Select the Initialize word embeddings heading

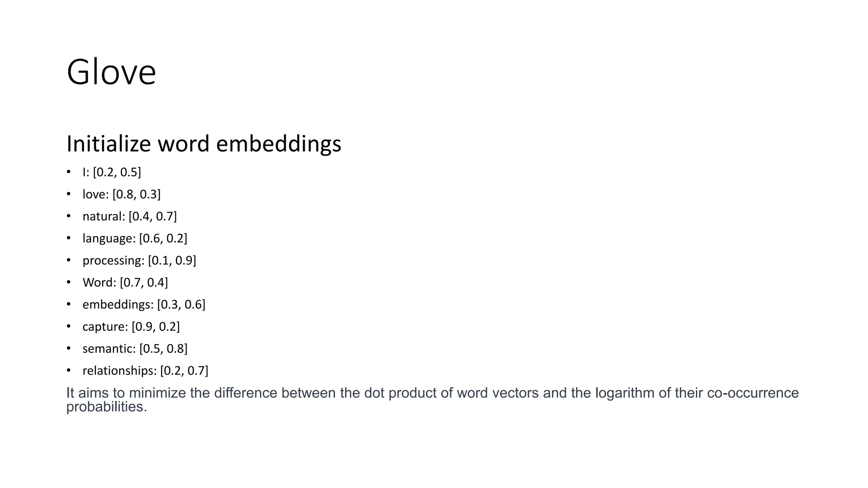coord(204,144)
